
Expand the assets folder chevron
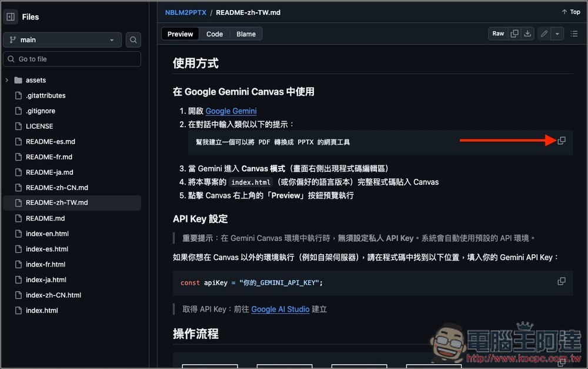pos(6,80)
